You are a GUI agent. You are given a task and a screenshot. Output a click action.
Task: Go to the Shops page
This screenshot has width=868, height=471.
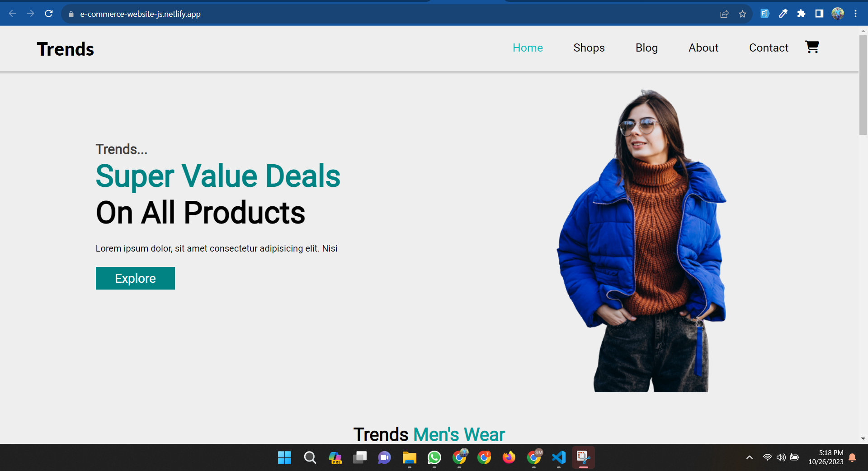click(x=589, y=48)
